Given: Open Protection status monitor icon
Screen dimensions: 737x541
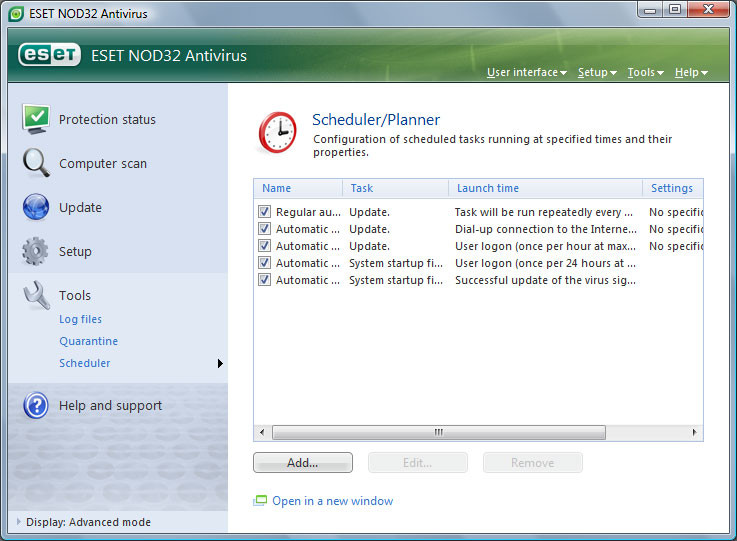Looking at the screenshot, I should click(36, 119).
